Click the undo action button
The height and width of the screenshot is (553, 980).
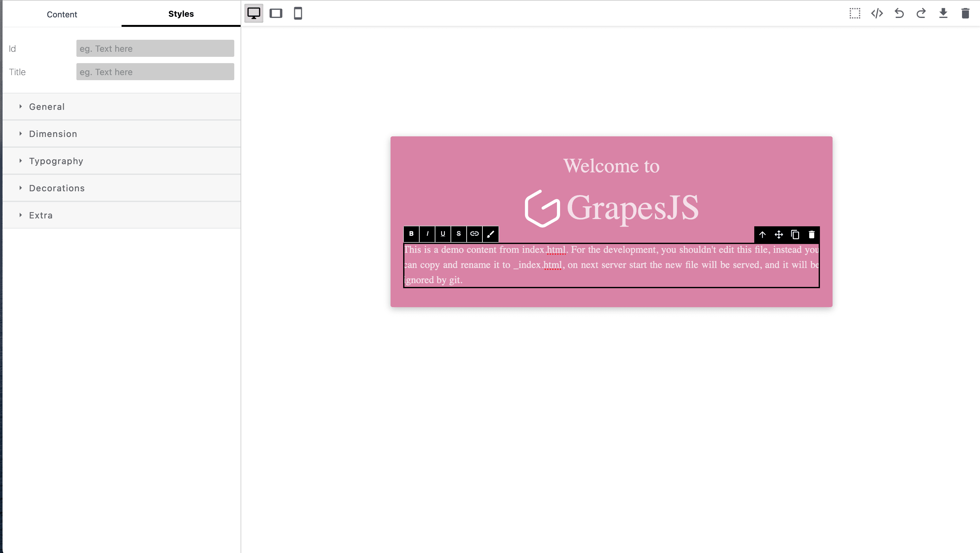[899, 13]
